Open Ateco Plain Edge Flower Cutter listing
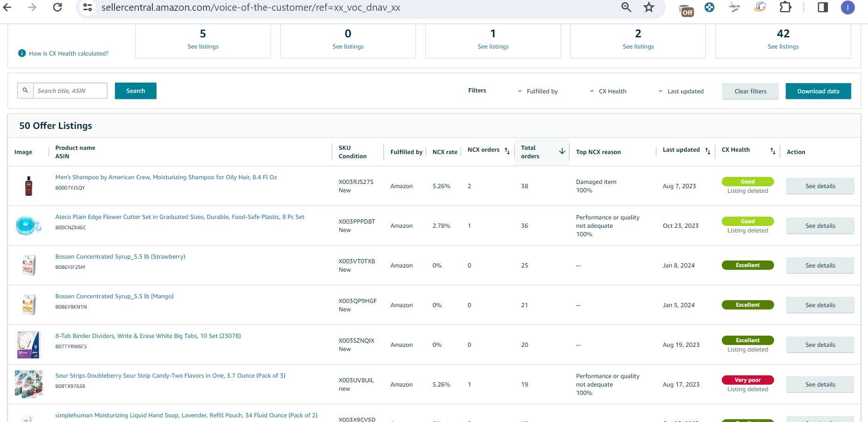 [x=180, y=217]
